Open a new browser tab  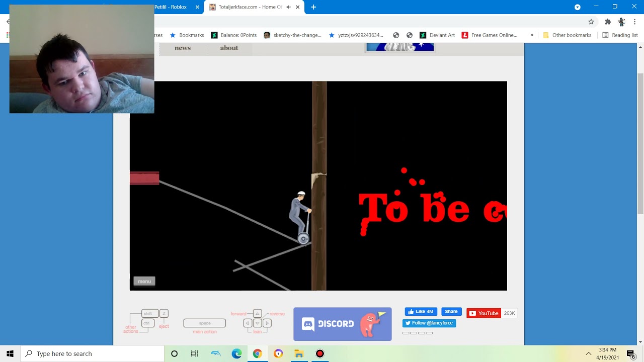pos(313,7)
